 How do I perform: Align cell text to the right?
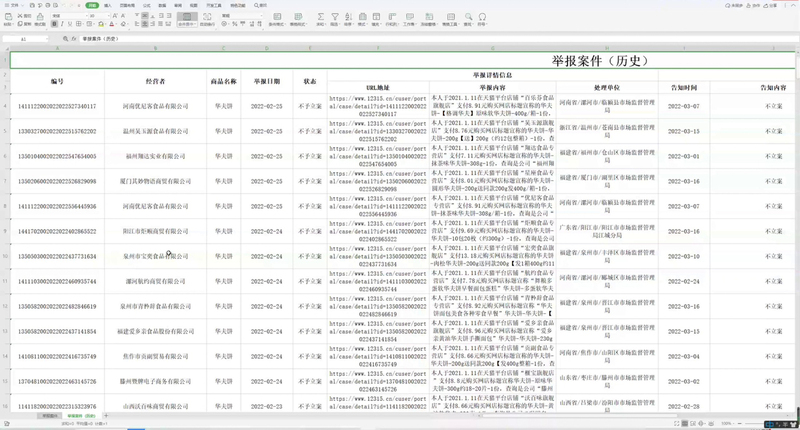153,23
